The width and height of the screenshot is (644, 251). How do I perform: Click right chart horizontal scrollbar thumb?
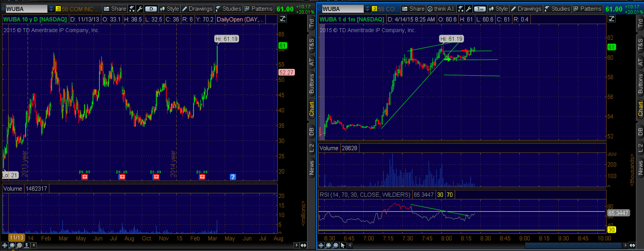[x=574, y=245]
